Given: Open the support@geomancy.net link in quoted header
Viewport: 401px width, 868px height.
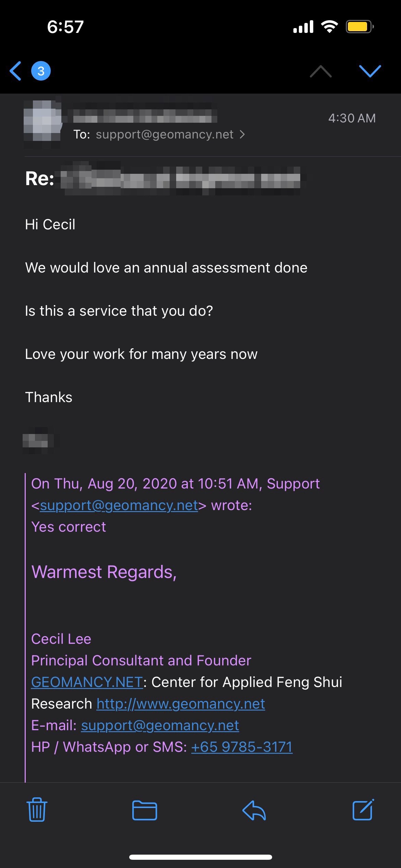Looking at the screenshot, I should pyautogui.click(x=119, y=505).
